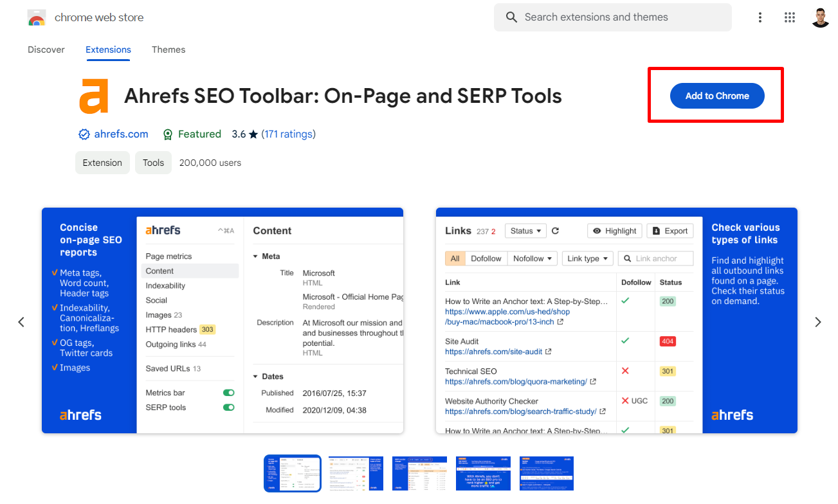This screenshot has height=504, width=838.
Task: Select the third screenshot thumbnail
Action: click(x=420, y=474)
